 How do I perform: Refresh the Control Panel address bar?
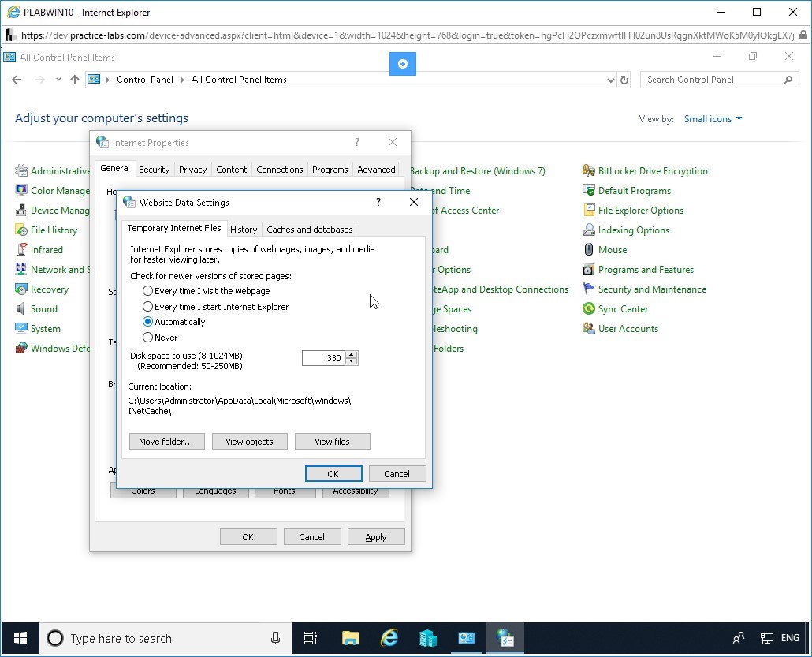624,80
